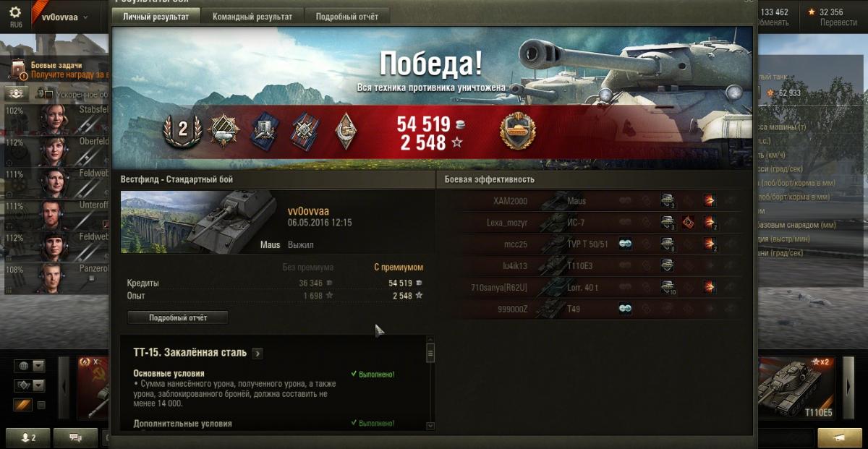Click the damage dealt icon for 710sanya
This screenshot has height=449, width=868.
click(x=710, y=288)
